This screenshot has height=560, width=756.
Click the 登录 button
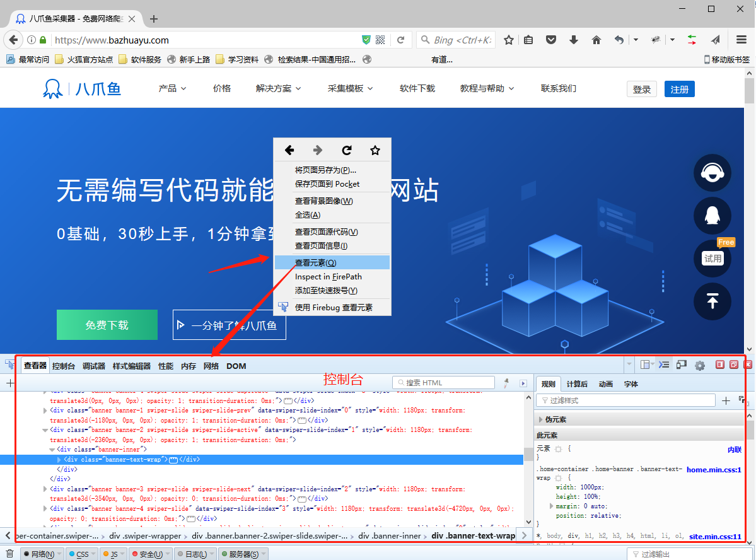642,89
